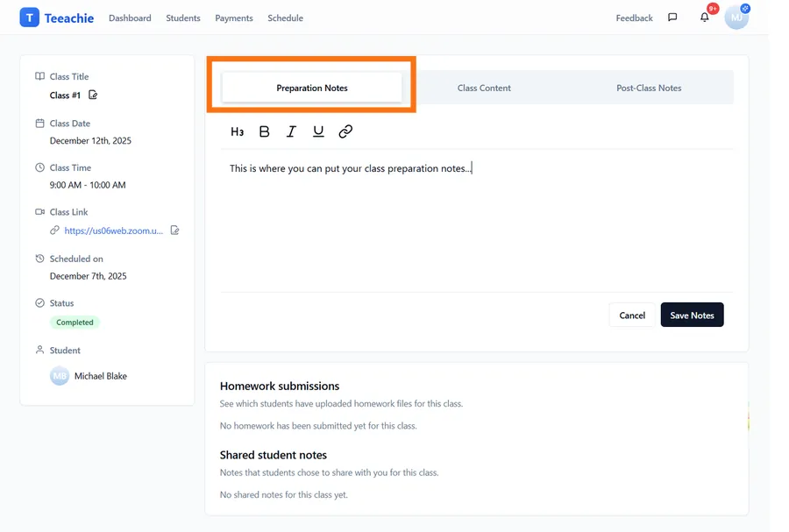Edit the class title with the pencil icon
The width and height of the screenshot is (789, 532).
pyautogui.click(x=94, y=96)
